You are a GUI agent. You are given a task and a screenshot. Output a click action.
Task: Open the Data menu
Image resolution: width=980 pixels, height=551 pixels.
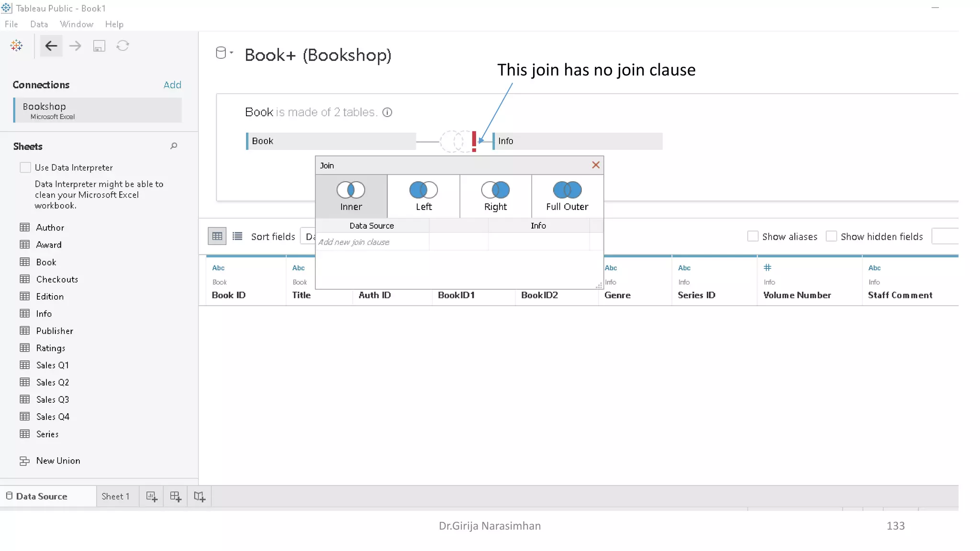tap(39, 24)
